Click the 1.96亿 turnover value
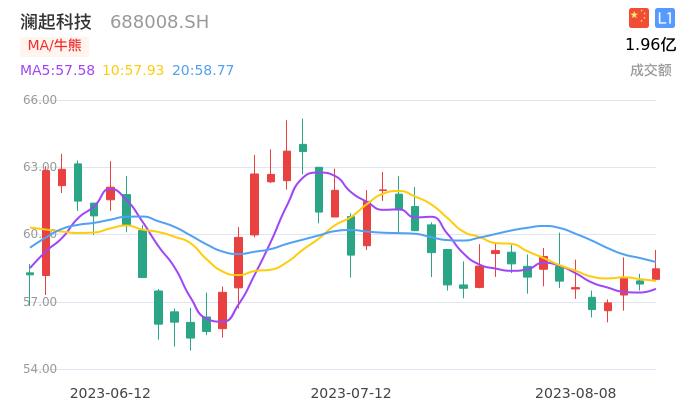The image size is (686, 415). point(650,45)
